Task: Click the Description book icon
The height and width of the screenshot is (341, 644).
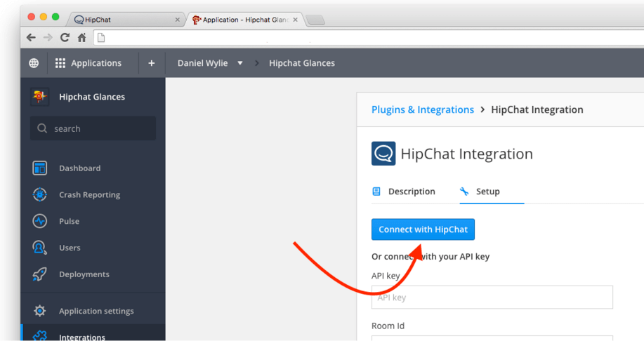Action: (x=376, y=192)
